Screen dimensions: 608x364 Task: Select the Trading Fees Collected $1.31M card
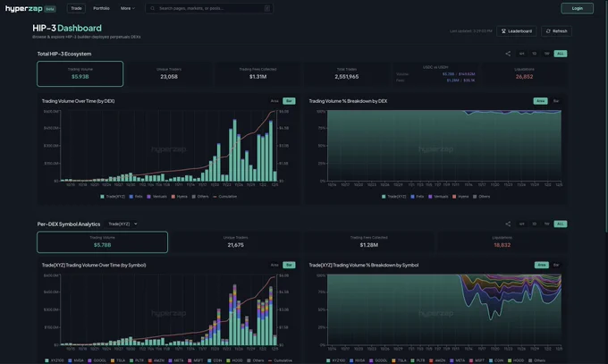pos(258,73)
